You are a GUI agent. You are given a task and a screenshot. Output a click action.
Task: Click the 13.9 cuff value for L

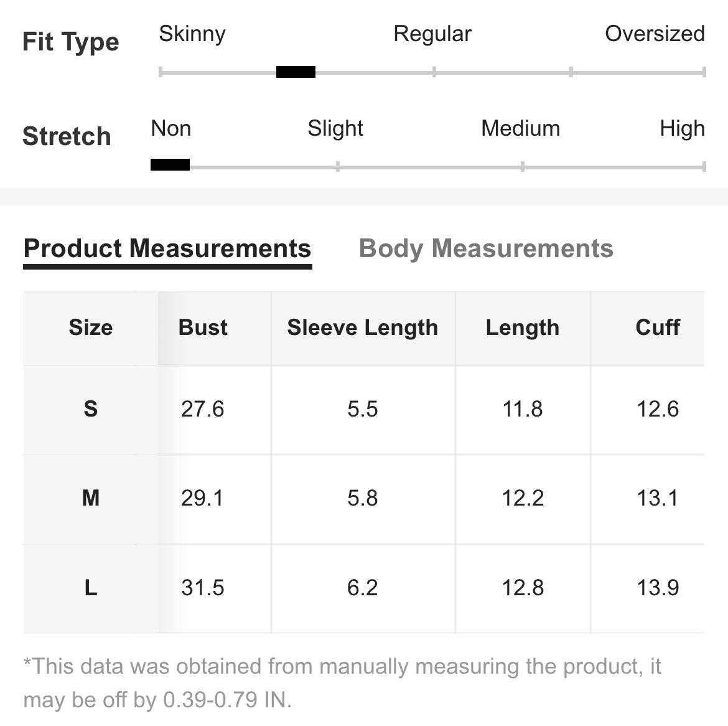tap(658, 588)
